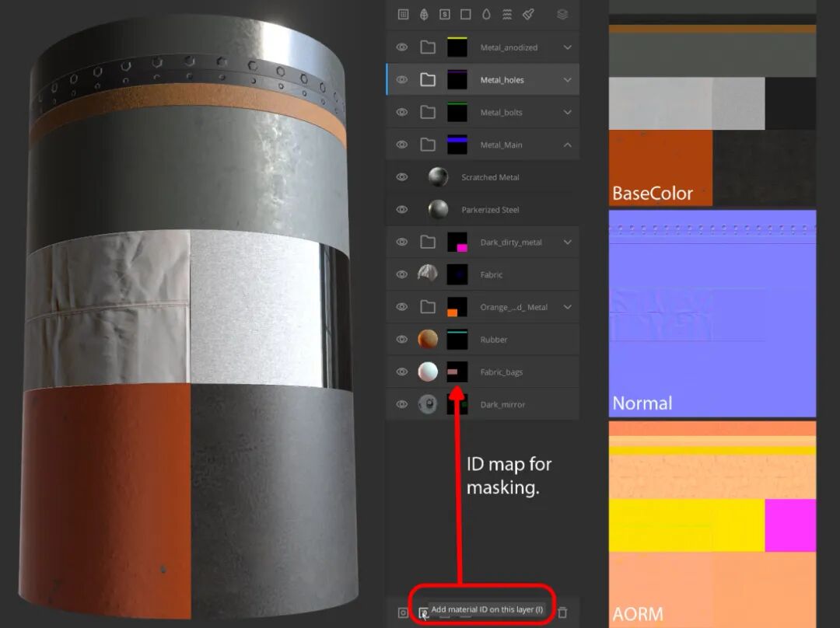
Task: Click the white Fabric_bags material sphere
Action: tap(428, 372)
